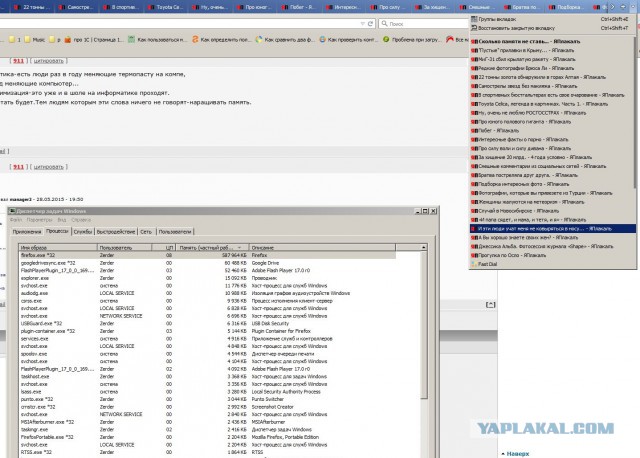The image size is (640, 458).
Task: Select the USBGuard.exe *32 process row
Action: coord(207,323)
